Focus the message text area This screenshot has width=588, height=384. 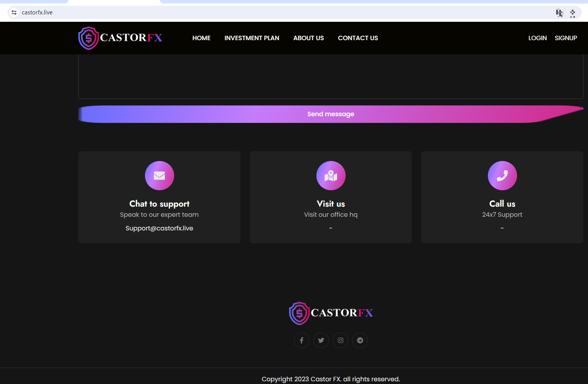click(331, 76)
